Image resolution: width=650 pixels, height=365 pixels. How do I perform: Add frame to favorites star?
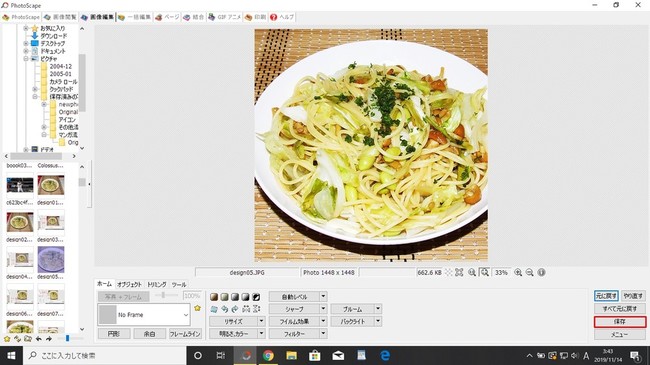click(197, 308)
